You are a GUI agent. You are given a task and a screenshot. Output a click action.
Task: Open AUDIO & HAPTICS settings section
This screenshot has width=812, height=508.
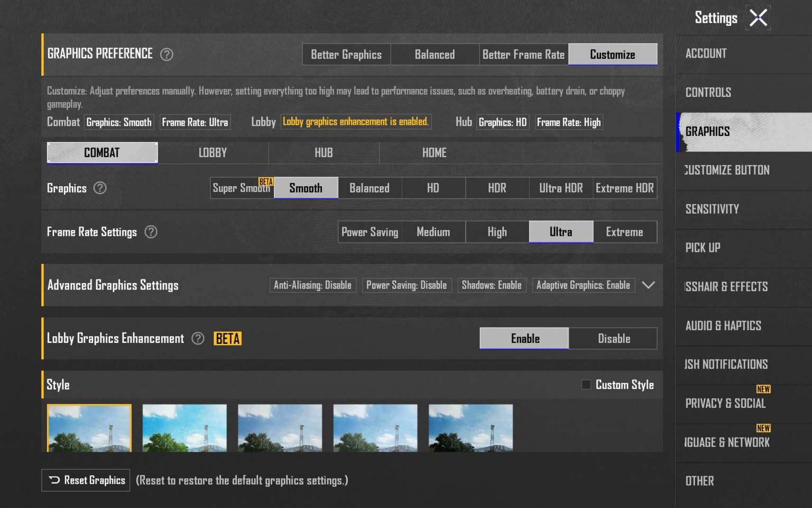pos(744,326)
